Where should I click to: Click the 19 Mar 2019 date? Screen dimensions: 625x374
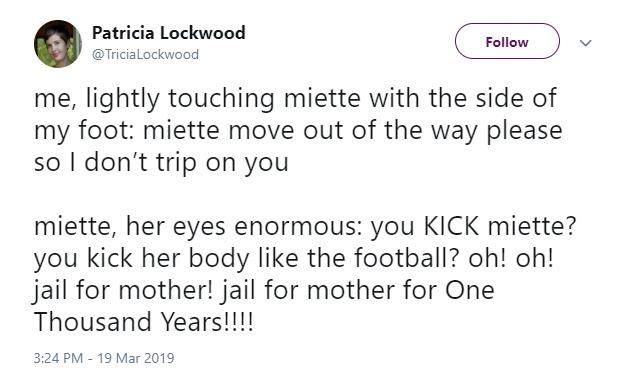[136, 358]
